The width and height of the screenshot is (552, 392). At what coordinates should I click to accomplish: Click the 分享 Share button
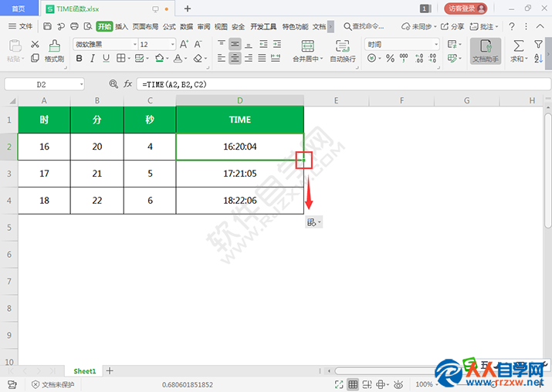pos(452,26)
